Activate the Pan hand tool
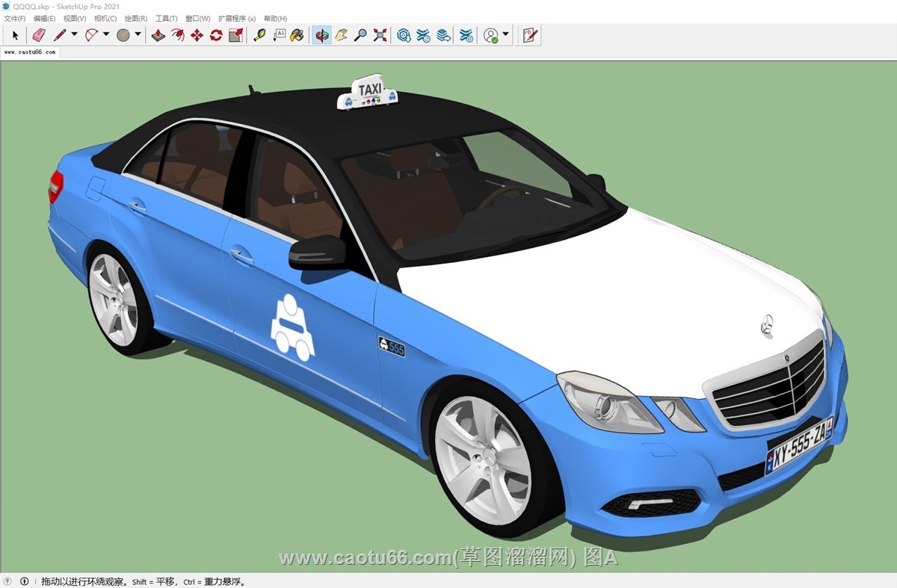The image size is (897, 588). tap(342, 35)
